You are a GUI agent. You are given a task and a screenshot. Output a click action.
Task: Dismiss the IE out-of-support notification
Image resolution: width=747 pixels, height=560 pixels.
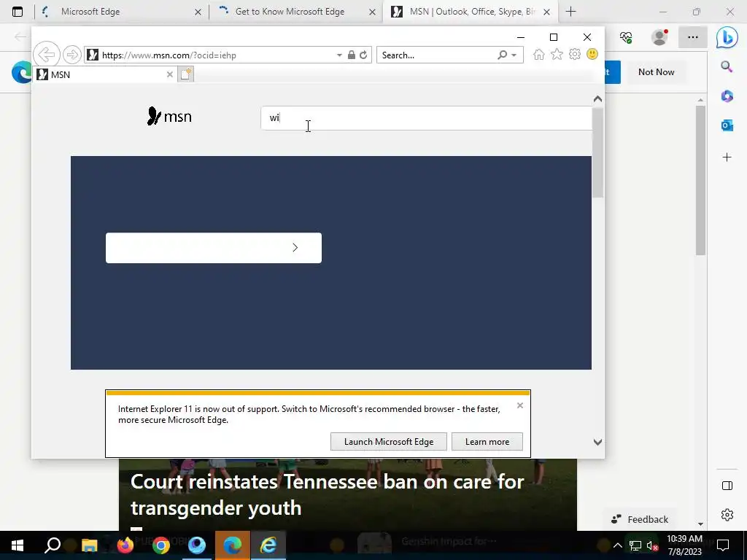pyautogui.click(x=519, y=405)
